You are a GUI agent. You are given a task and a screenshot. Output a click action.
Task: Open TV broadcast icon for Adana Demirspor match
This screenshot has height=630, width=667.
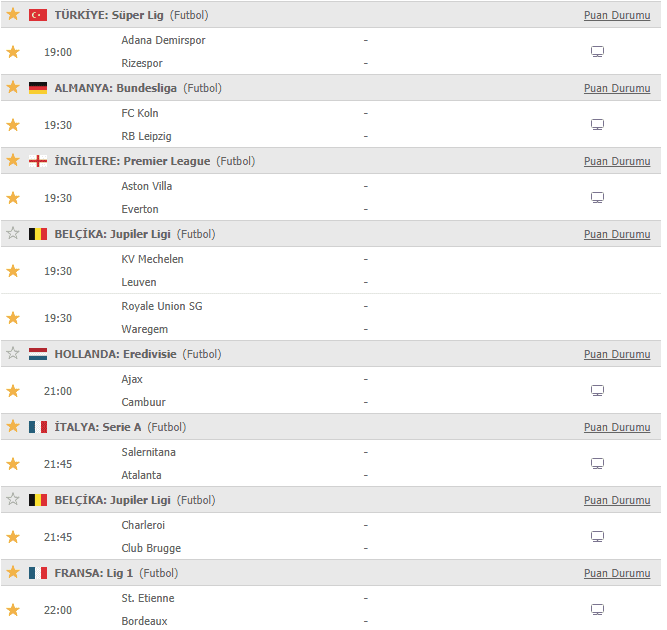pos(597,52)
